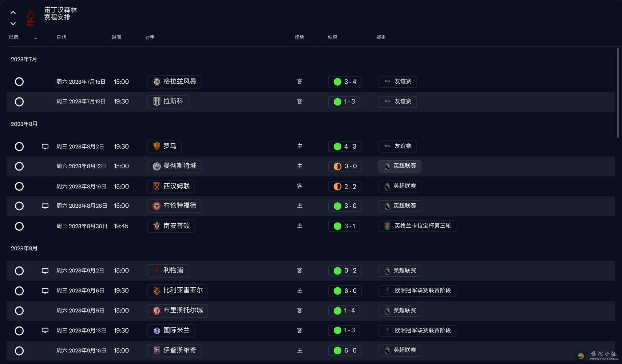Sort fixtures by the 日期 column header

pos(61,37)
